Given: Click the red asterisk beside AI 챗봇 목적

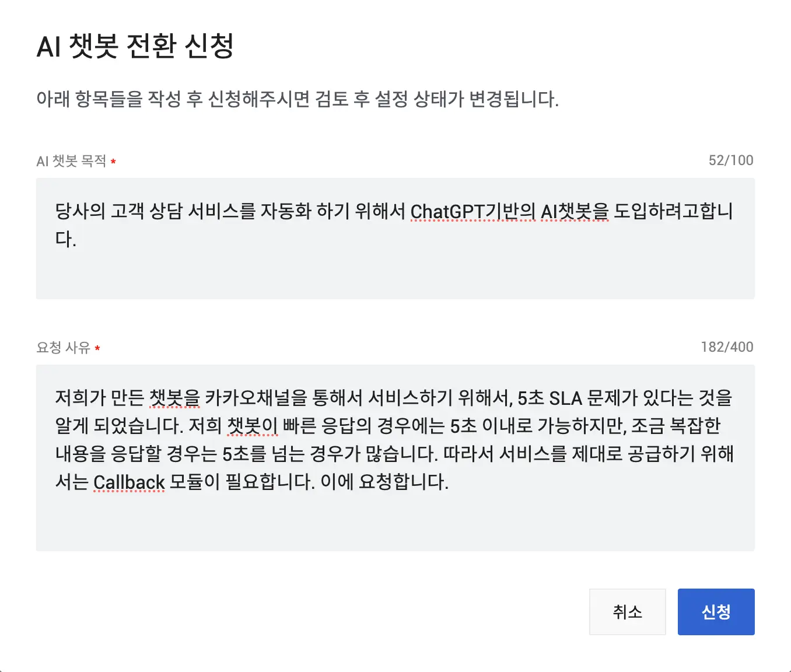Looking at the screenshot, I should click(x=113, y=162).
